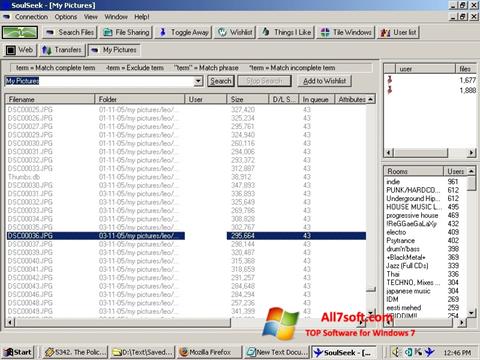480x360 pixels.
Task: Click the volume icon in system tray
Action: click(396, 352)
